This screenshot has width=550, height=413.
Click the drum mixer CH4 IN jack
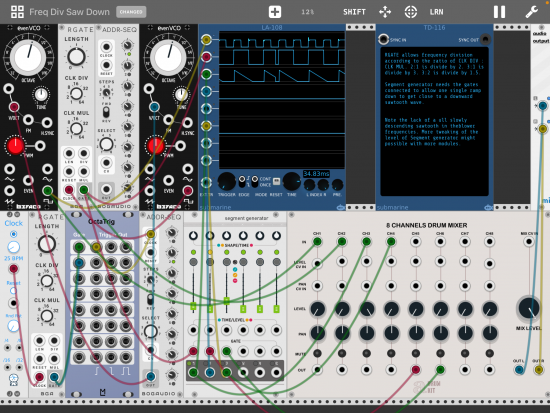click(x=391, y=241)
